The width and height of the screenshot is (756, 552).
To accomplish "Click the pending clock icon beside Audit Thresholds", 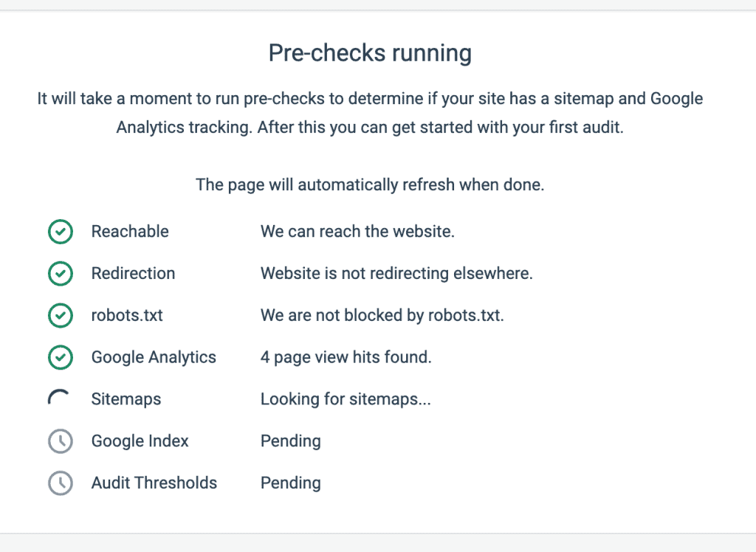I will (x=61, y=483).
